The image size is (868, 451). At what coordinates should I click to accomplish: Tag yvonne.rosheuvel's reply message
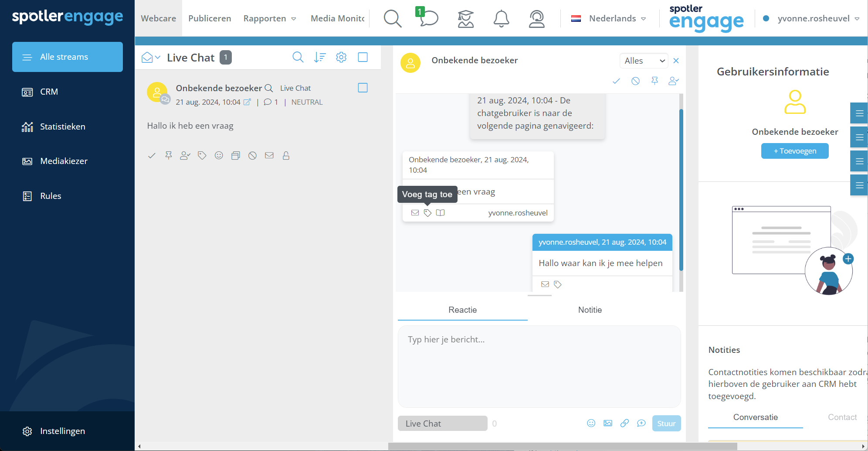tap(558, 284)
